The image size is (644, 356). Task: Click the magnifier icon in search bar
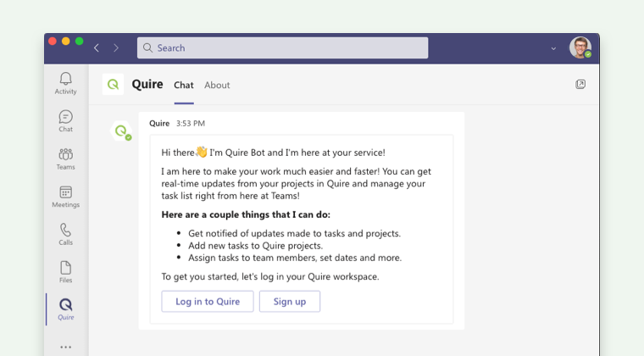147,48
